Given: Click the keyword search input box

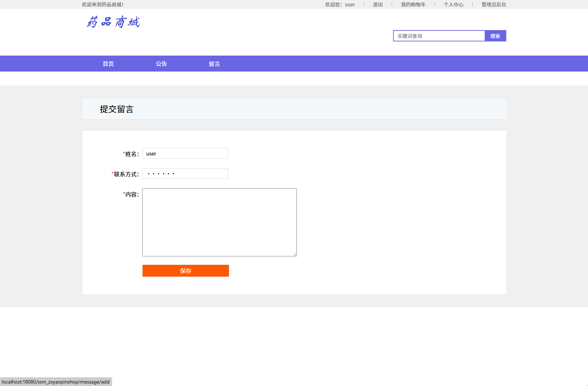Looking at the screenshot, I should 439,36.
